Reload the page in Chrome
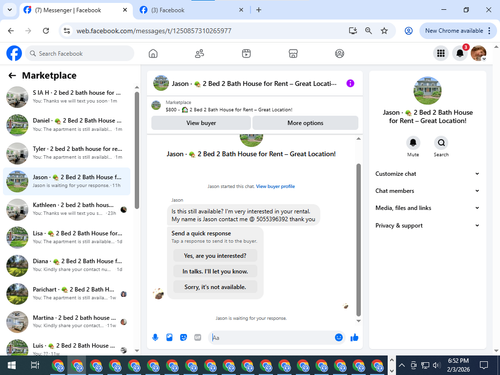500x375 pixels. (46, 31)
